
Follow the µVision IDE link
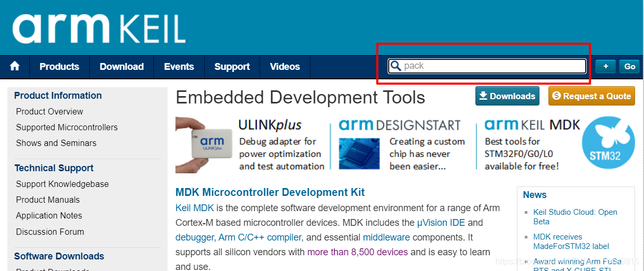coord(441,223)
